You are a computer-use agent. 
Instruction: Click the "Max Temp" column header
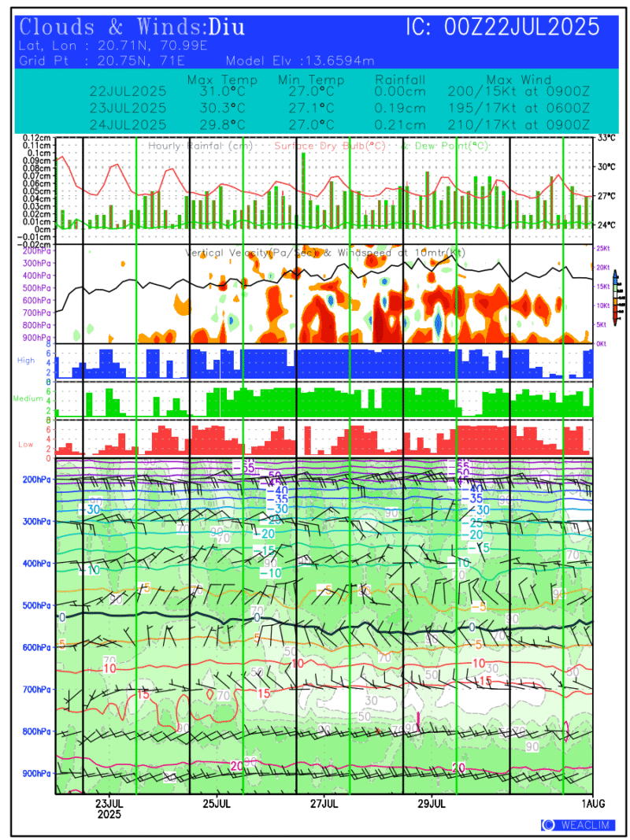click(222, 80)
